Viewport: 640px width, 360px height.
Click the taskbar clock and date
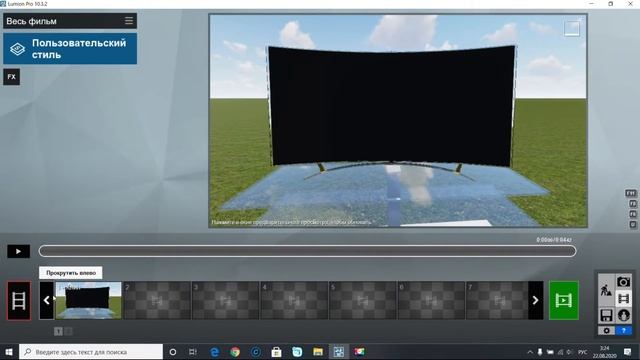click(604, 352)
